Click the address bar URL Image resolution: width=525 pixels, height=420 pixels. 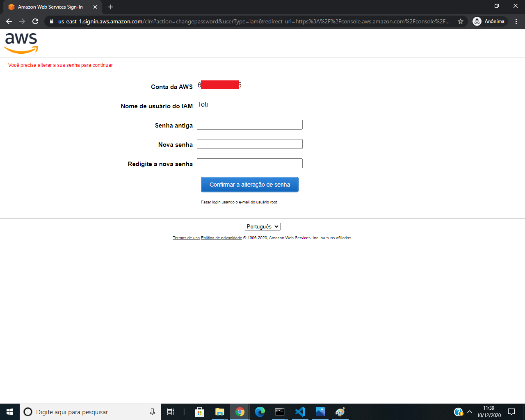coord(253,21)
